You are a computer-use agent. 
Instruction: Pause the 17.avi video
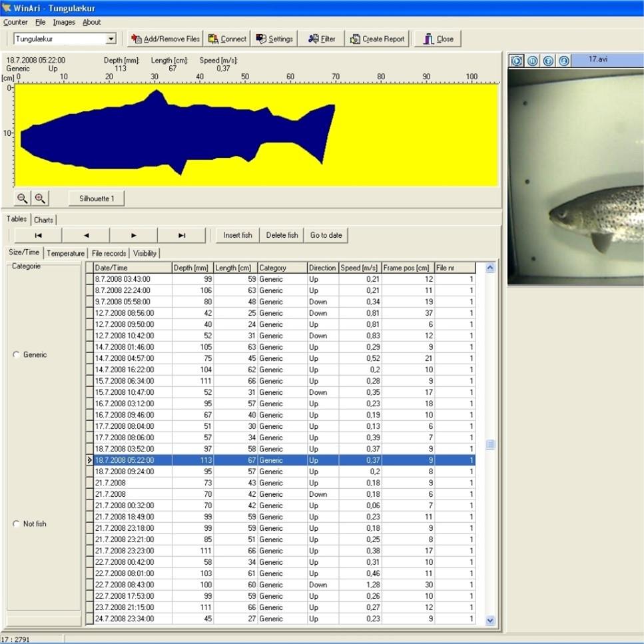pos(533,61)
